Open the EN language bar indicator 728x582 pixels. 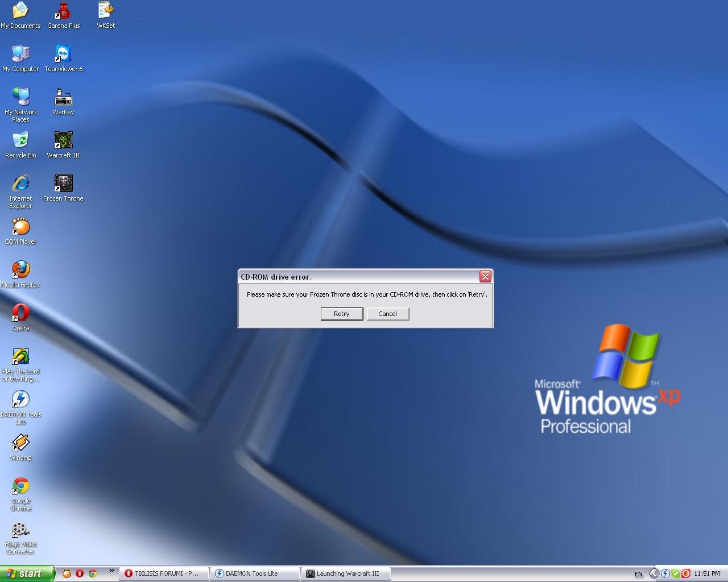point(639,574)
